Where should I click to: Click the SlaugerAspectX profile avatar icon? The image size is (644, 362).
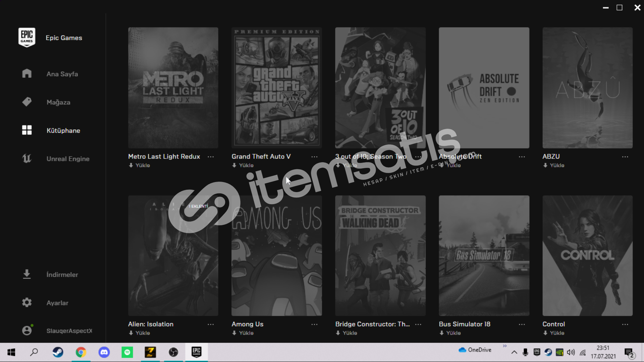(x=27, y=330)
